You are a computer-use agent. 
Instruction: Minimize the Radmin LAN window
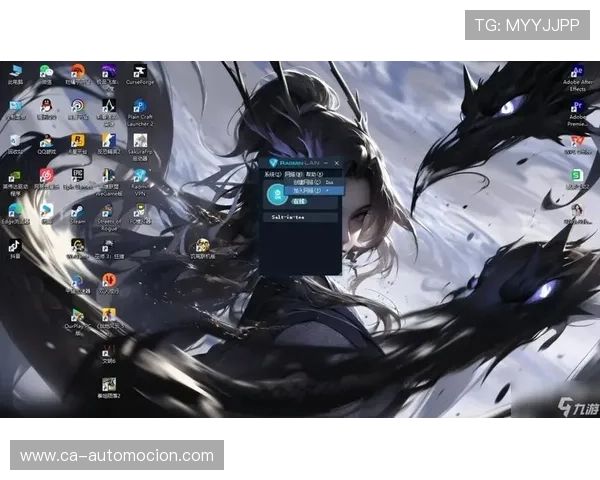(326, 163)
